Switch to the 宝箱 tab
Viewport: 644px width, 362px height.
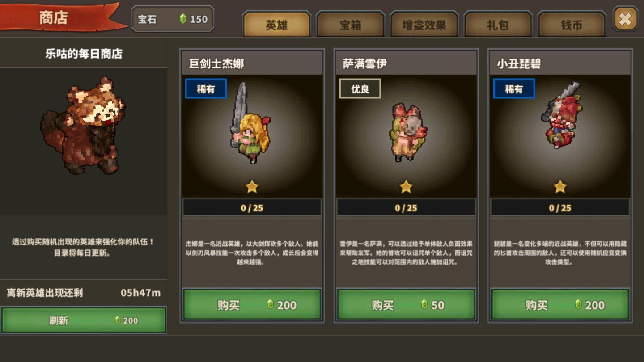[x=351, y=25]
